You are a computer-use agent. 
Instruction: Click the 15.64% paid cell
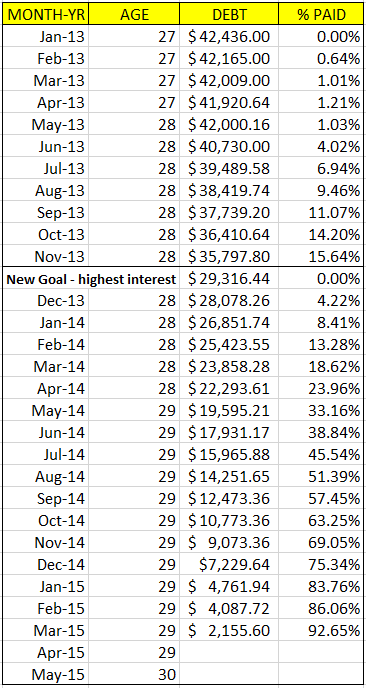(x=321, y=257)
